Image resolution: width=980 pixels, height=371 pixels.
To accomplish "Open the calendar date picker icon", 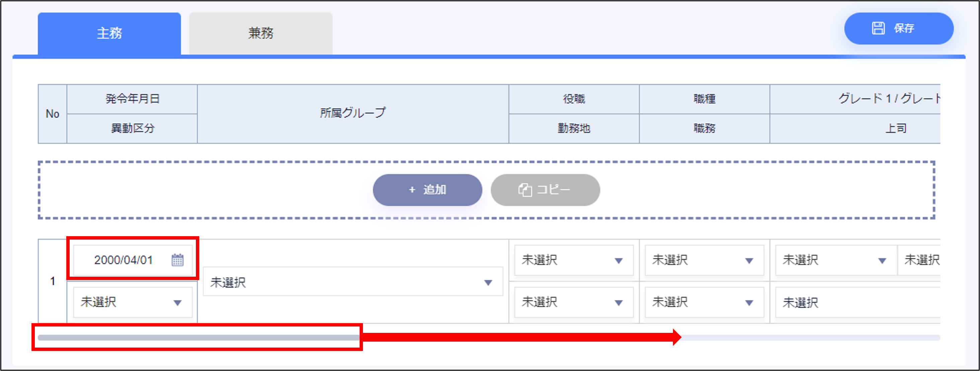I will tap(177, 260).
